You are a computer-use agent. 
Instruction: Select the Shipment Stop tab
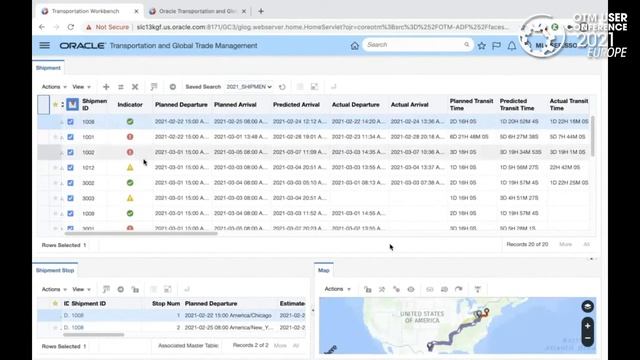click(x=55, y=270)
